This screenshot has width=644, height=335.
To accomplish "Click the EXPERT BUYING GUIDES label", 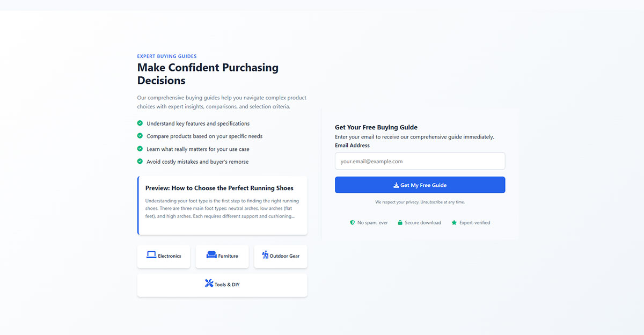I will pos(166,56).
